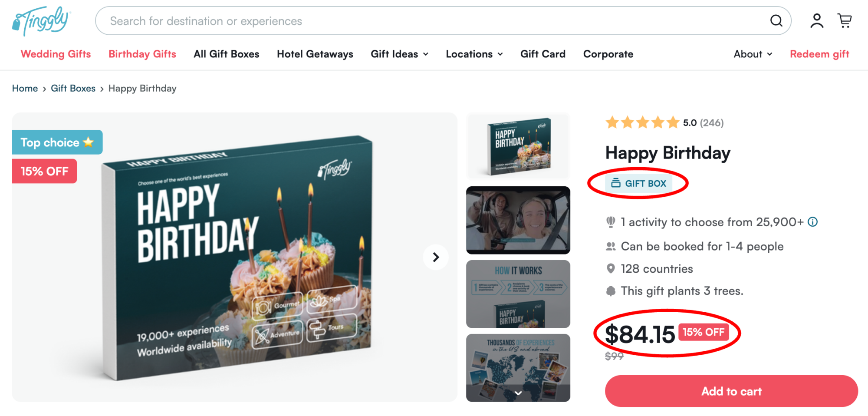Select the How It Works thumbnail

pos(518,294)
